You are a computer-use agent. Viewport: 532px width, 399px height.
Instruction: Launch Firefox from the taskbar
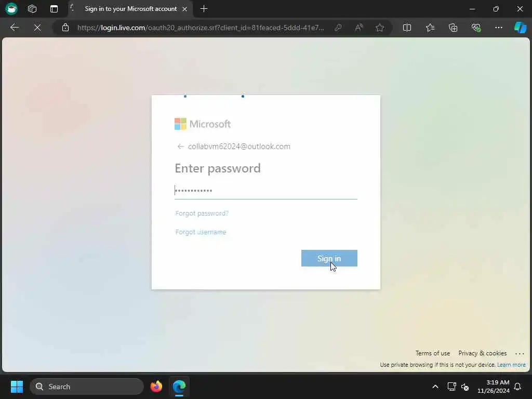point(156,387)
